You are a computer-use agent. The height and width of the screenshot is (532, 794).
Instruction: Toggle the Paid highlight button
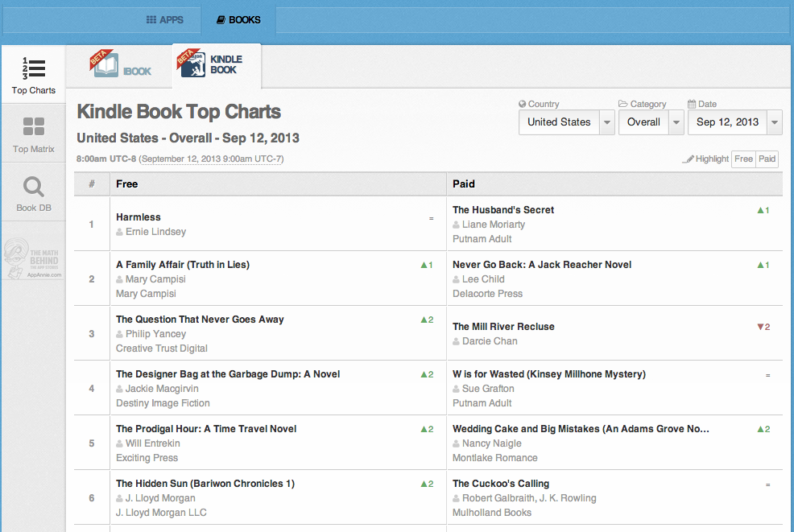(767, 159)
